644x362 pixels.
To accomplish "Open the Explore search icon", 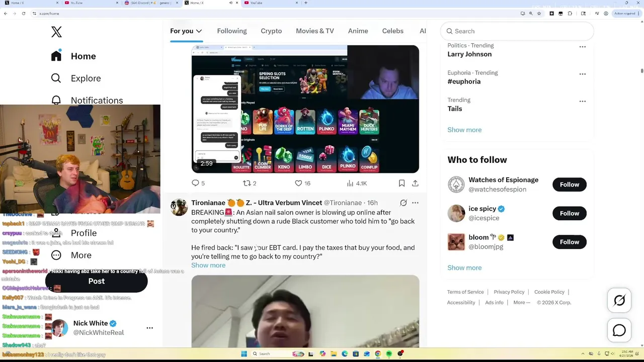I will pyautogui.click(x=56, y=78).
